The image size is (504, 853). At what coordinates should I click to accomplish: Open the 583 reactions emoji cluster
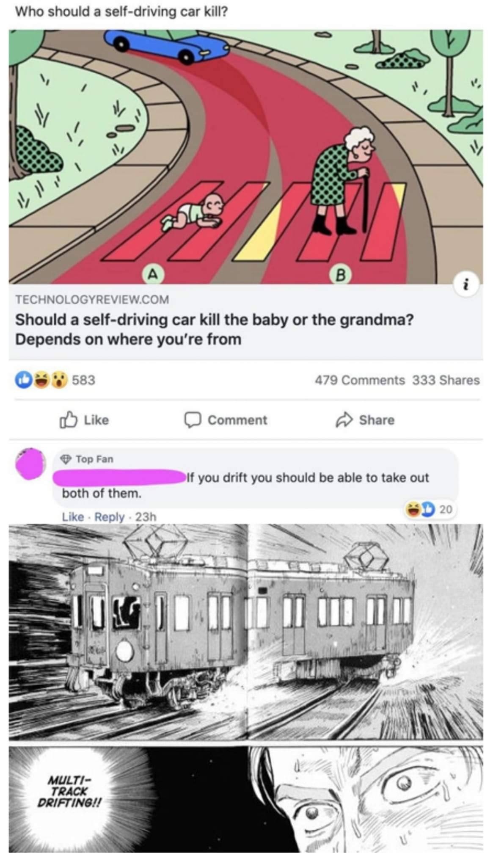[x=42, y=380]
